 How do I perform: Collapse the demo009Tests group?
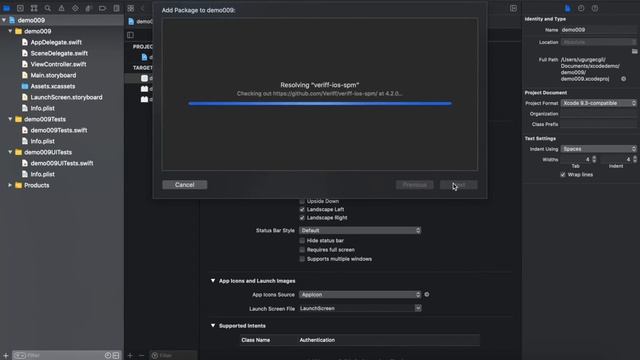click(11, 119)
